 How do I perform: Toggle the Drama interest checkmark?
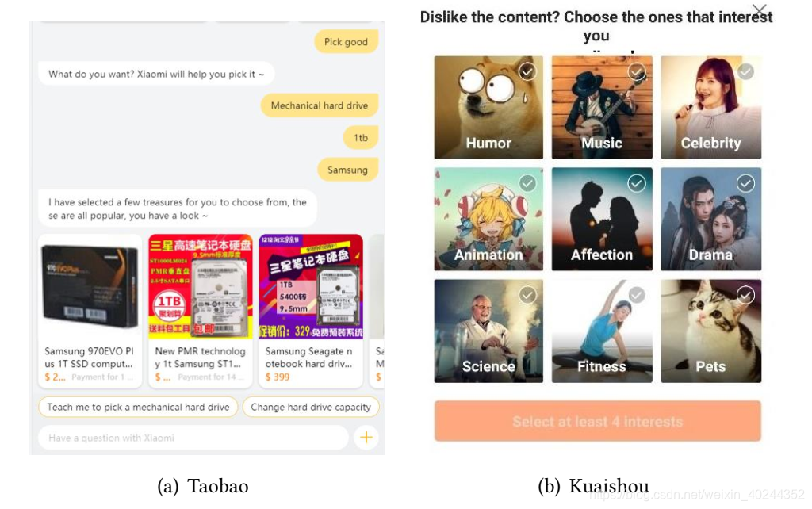pyautogui.click(x=745, y=183)
